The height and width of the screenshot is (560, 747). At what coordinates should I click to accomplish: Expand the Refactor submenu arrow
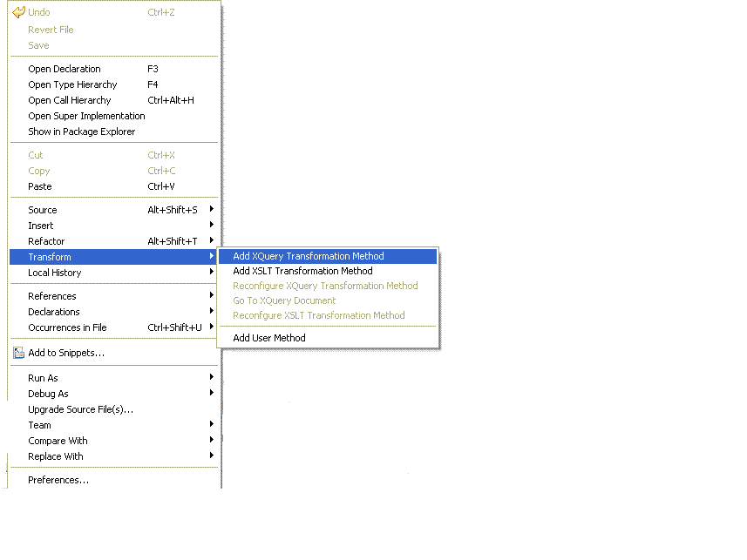click(x=212, y=240)
